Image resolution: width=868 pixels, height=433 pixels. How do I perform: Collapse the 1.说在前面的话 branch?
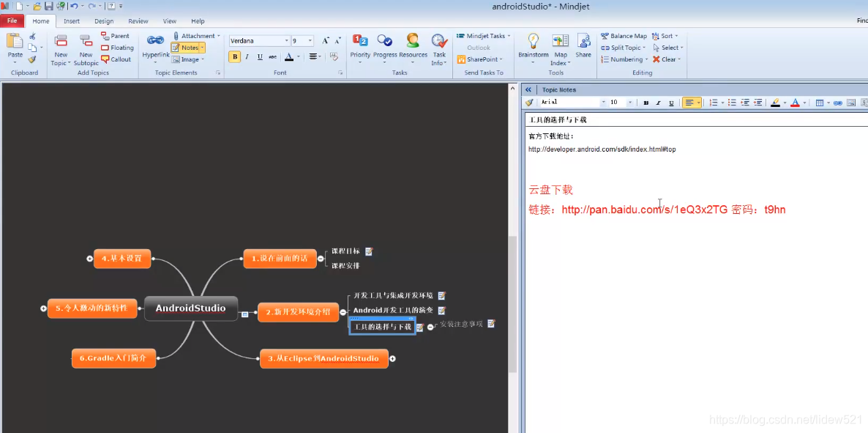pos(321,259)
